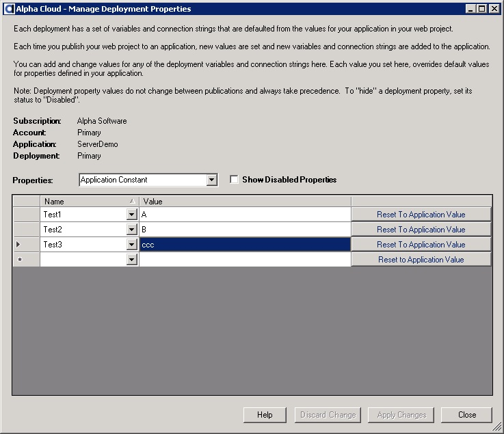Sort by the Name column arrow

133,202
